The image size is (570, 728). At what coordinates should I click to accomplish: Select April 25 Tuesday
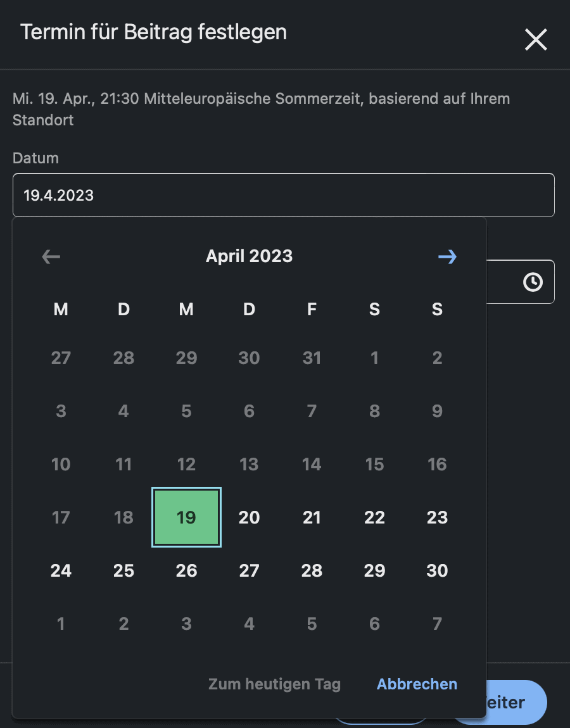[123, 570]
